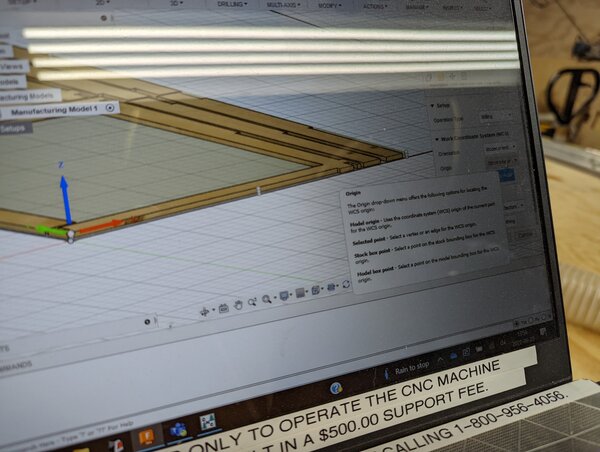Image resolution: width=600 pixels, height=452 pixels.
Task: Select the white box point on frame edge
Action: [x=259, y=191]
